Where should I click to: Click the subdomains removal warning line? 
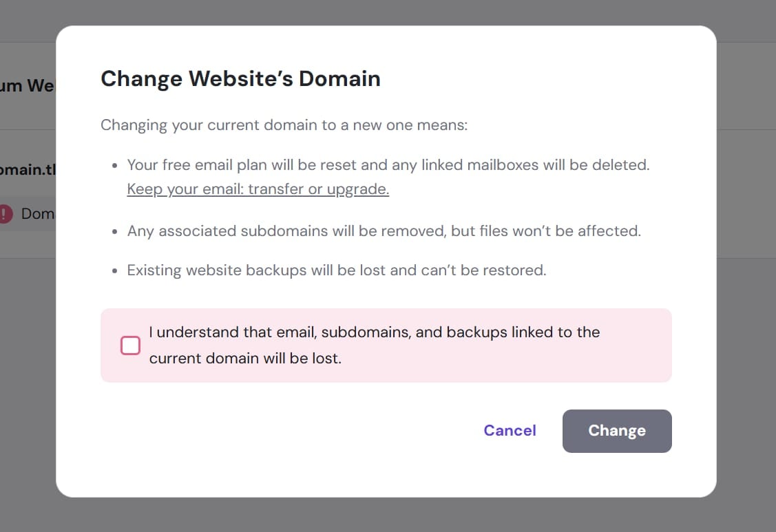(384, 231)
